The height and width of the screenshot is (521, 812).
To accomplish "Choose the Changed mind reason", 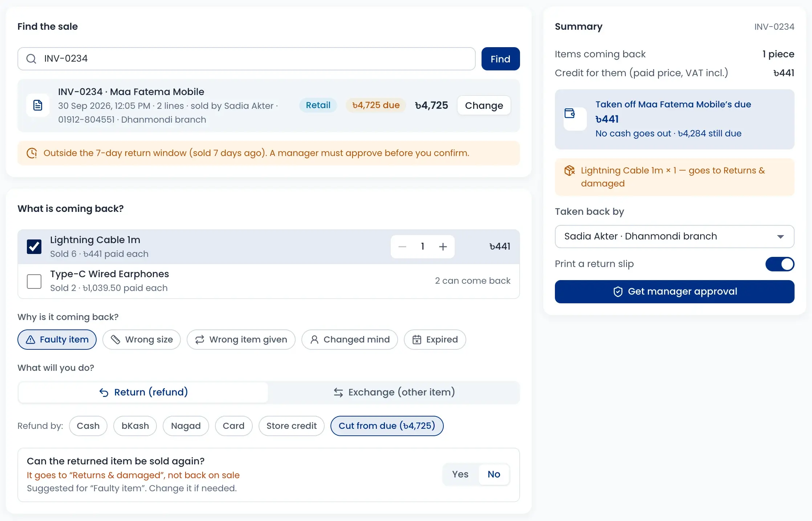I will tap(350, 340).
